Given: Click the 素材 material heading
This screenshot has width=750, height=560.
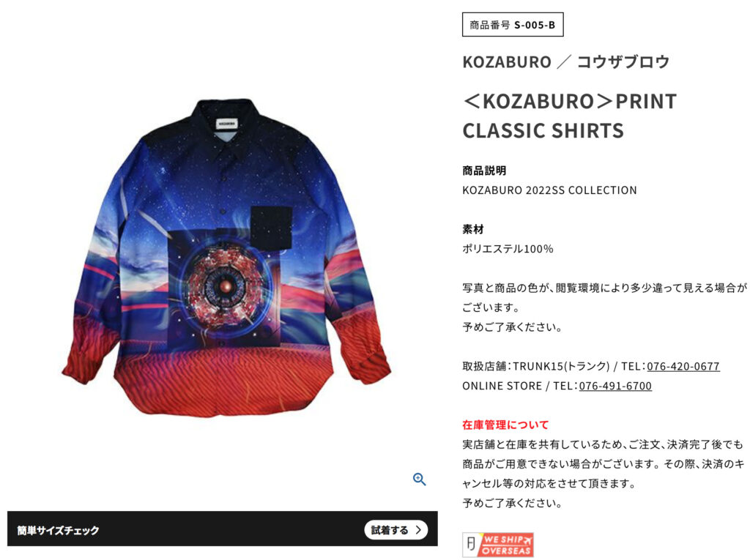Looking at the screenshot, I should click(473, 229).
